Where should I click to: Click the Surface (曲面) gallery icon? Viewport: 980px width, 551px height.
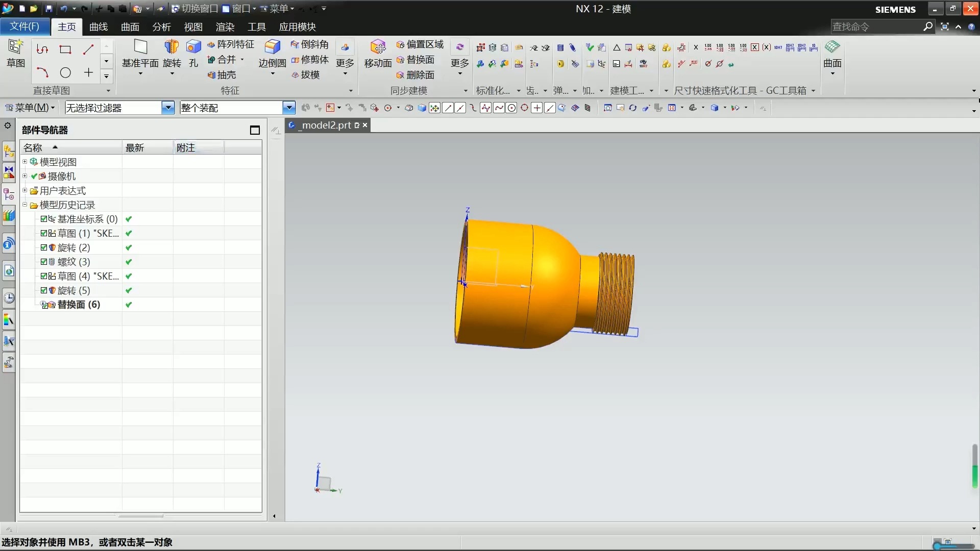[x=832, y=47]
